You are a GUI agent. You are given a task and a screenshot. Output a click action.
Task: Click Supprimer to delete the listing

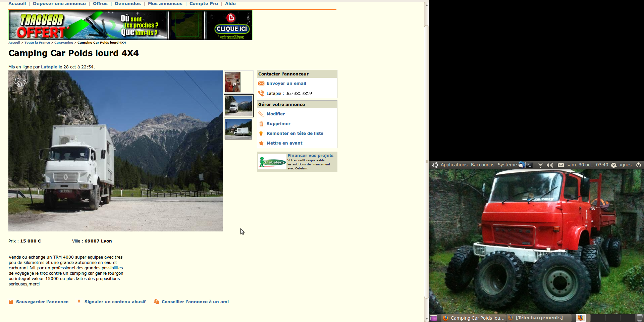(278, 124)
